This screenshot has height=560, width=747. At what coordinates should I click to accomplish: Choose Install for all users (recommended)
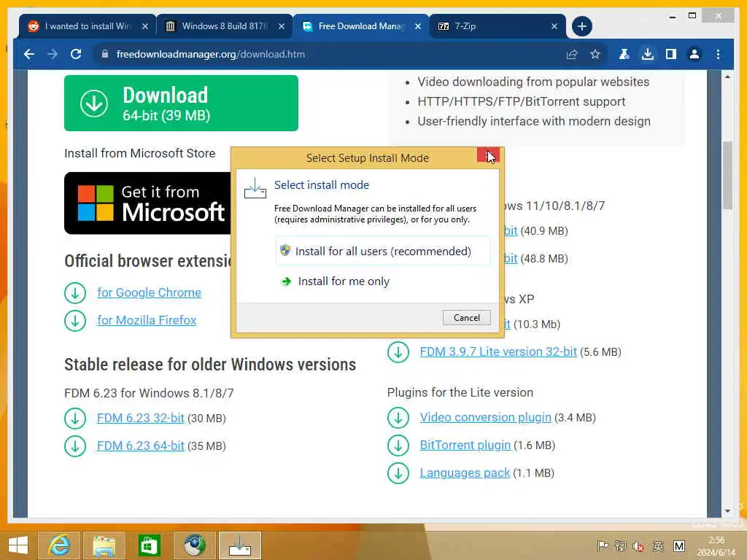click(382, 251)
